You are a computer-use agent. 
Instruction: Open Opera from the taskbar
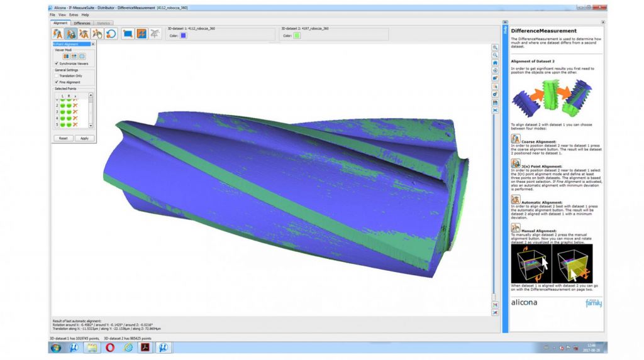point(110,347)
